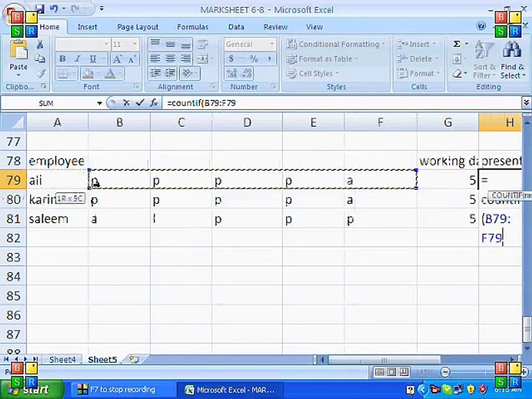Open the font name dropdown
Screen dimensions: 532x399
[106, 44]
